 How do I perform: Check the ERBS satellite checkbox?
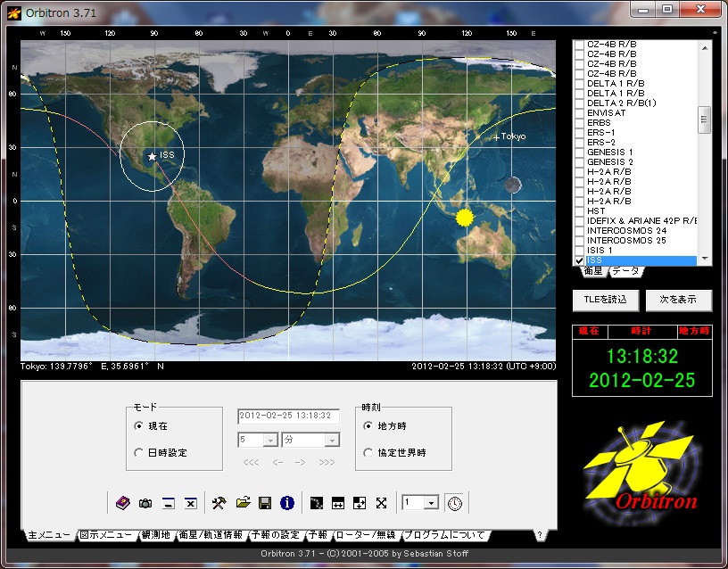579,123
